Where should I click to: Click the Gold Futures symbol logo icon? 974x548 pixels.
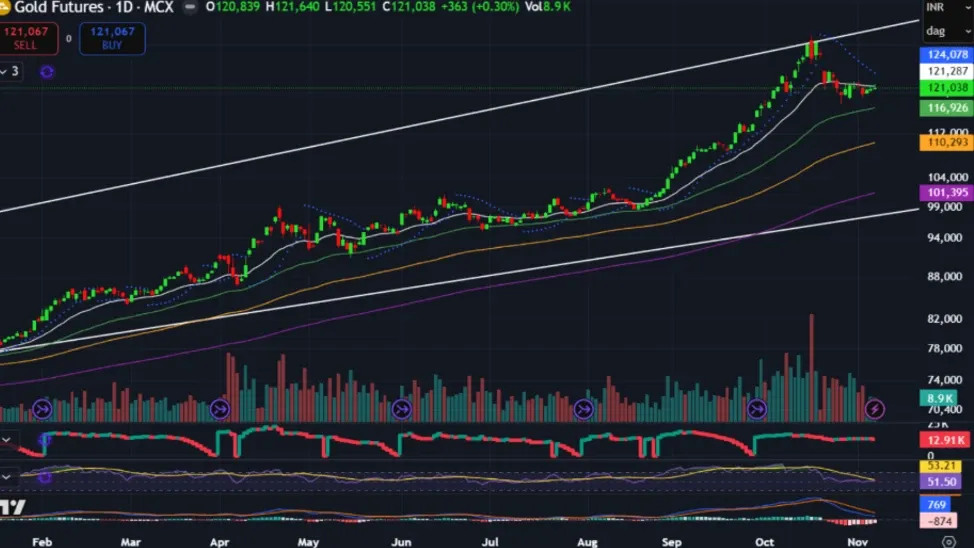5,7
